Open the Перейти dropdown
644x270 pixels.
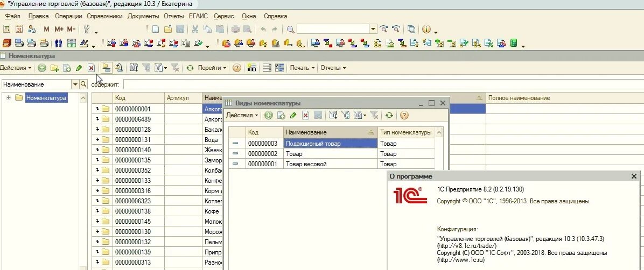(x=212, y=68)
